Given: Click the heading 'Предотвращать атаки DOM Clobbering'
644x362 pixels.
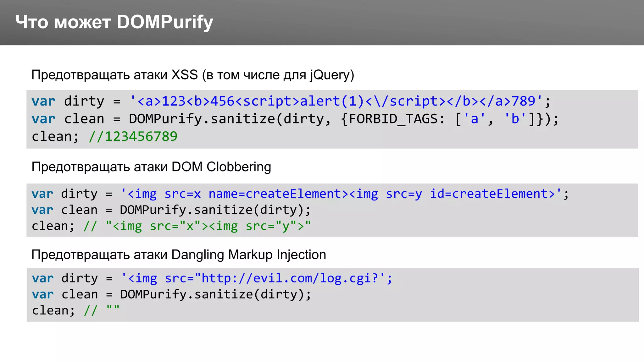Looking at the screenshot, I should coord(151,167).
